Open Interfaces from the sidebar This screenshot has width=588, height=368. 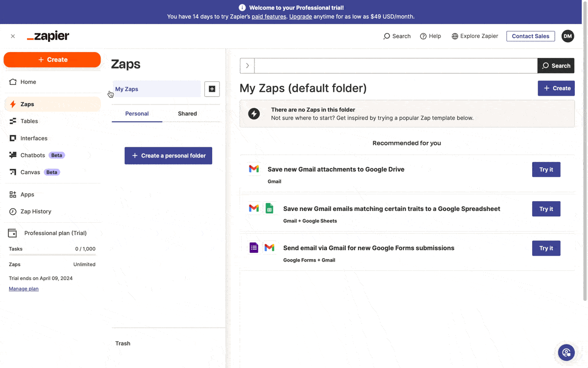(34, 138)
